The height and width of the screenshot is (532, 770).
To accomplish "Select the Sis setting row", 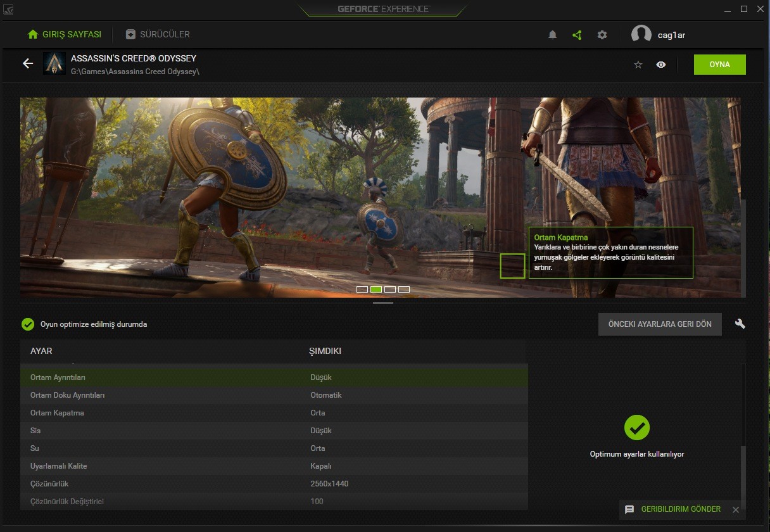I will pyautogui.click(x=274, y=431).
